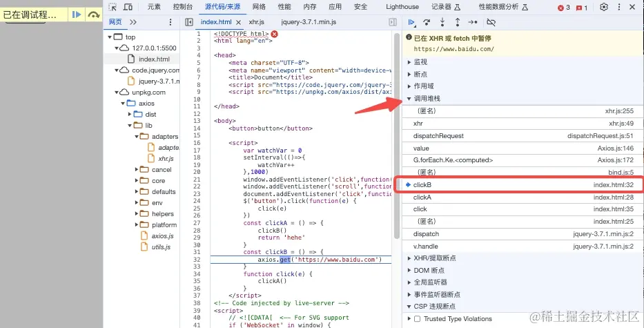The height and width of the screenshot is (328, 644).
Task: Close the DevTools panel
Action: 632,7
